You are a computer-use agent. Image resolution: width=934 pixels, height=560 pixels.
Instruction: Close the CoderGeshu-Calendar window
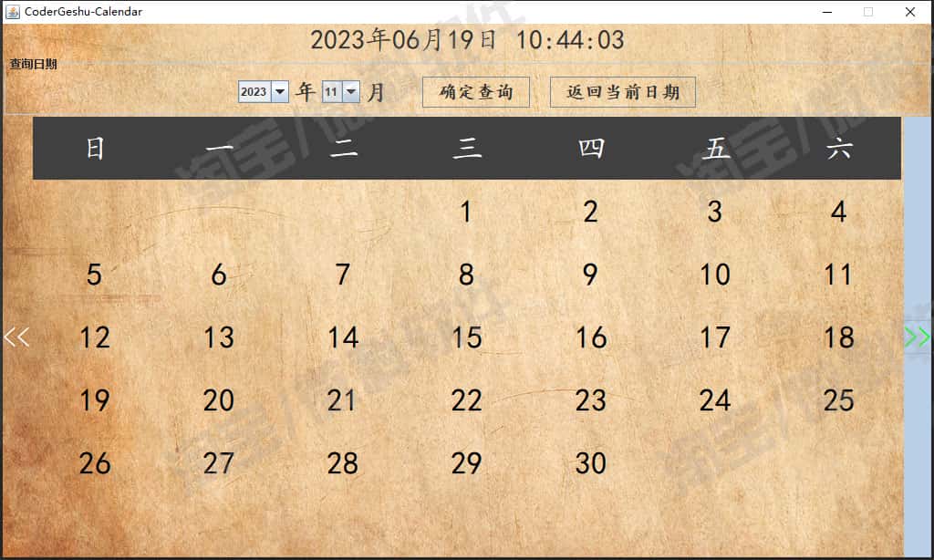click(x=910, y=11)
